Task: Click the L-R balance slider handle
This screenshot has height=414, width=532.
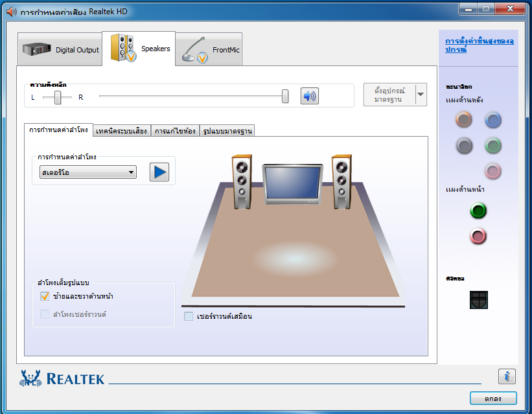Action: 58,97
